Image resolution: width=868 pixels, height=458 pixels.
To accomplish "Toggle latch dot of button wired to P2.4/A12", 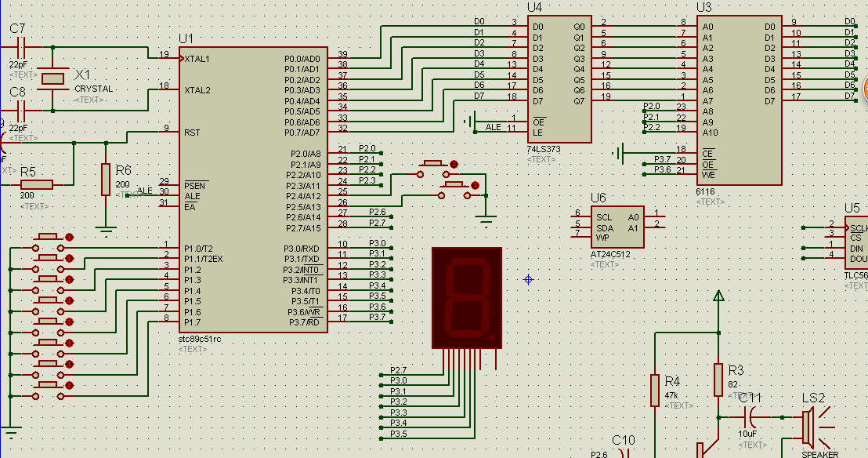I will (454, 164).
